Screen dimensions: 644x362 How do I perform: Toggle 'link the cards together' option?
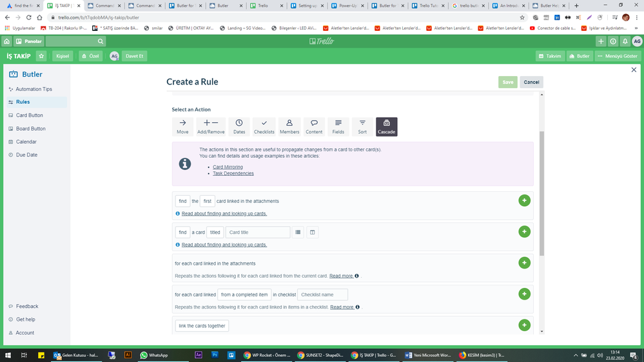point(202,326)
